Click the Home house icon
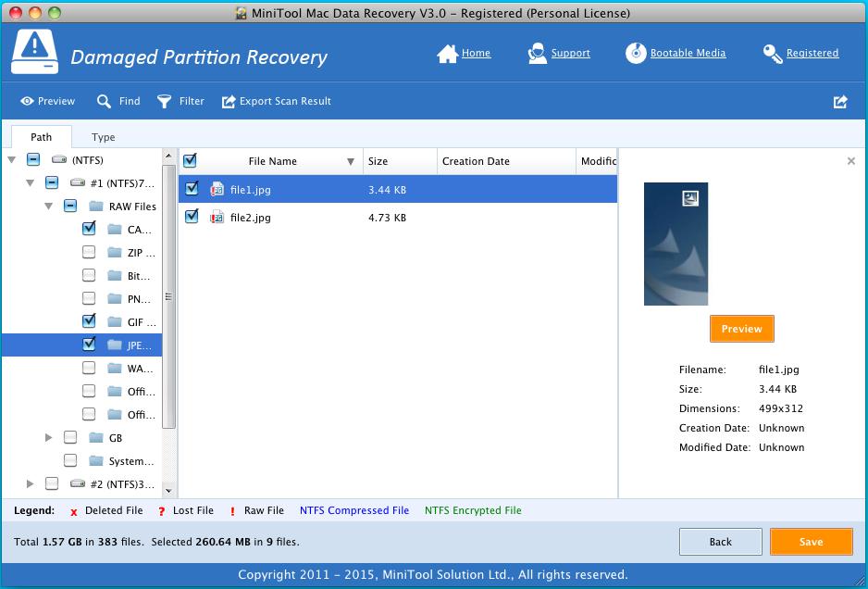 (x=447, y=53)
